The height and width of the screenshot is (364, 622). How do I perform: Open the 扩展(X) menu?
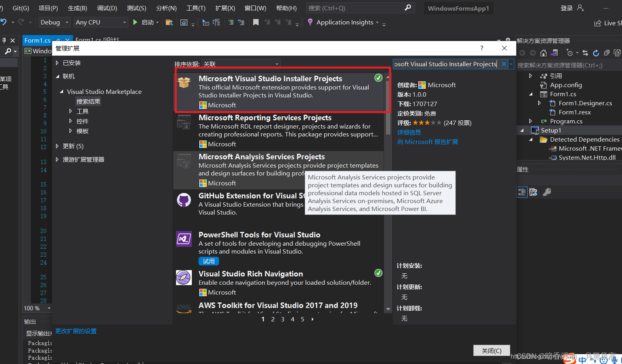[x=225, y=8]
